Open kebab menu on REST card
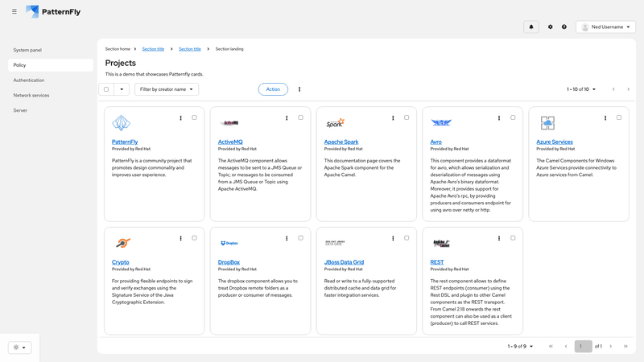This screenshot has height=362, width=644. [499, 238]
